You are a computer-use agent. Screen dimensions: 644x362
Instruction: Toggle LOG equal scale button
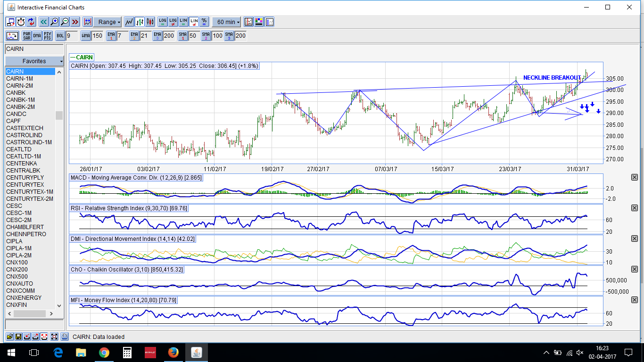coord(163,22)
